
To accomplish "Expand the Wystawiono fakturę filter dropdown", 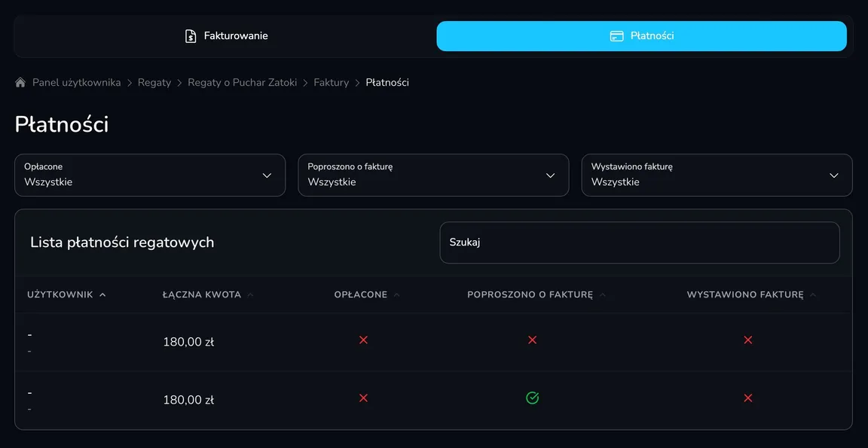I will pyautogui.click(x=717, y=175).
